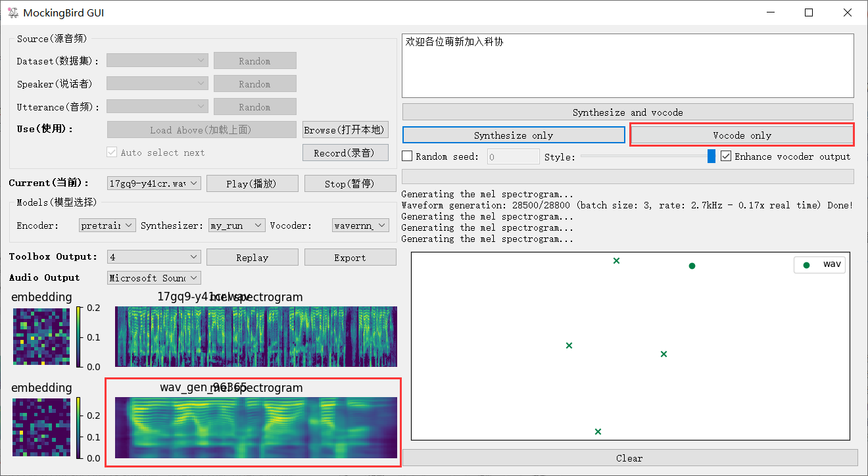Open the Current audio dropdown showing 17gq9-y41cr.wav

(x=153, y=183)
